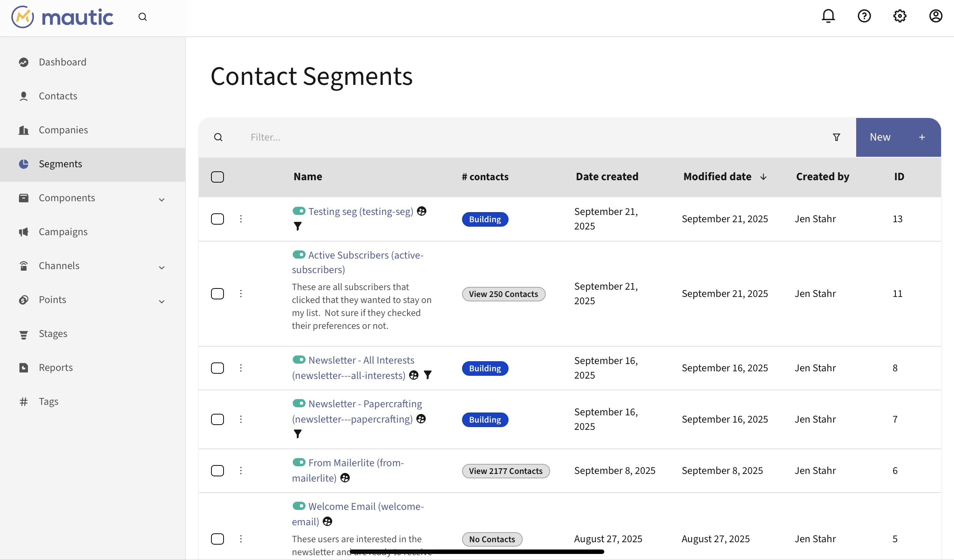Image resolution: width=954 pixels, height=560 pixels.
Task: Expand the Points menu
Action: [162, 301]
